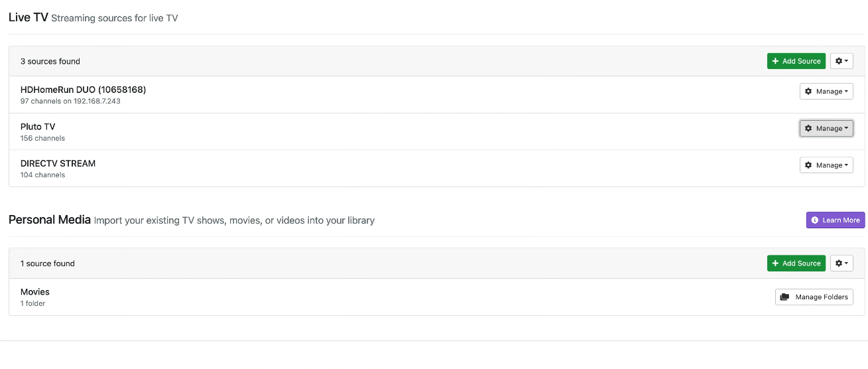Open Manage dropdown for HDHomeRun DUO

pyautogui.click(x=826, y=92)
